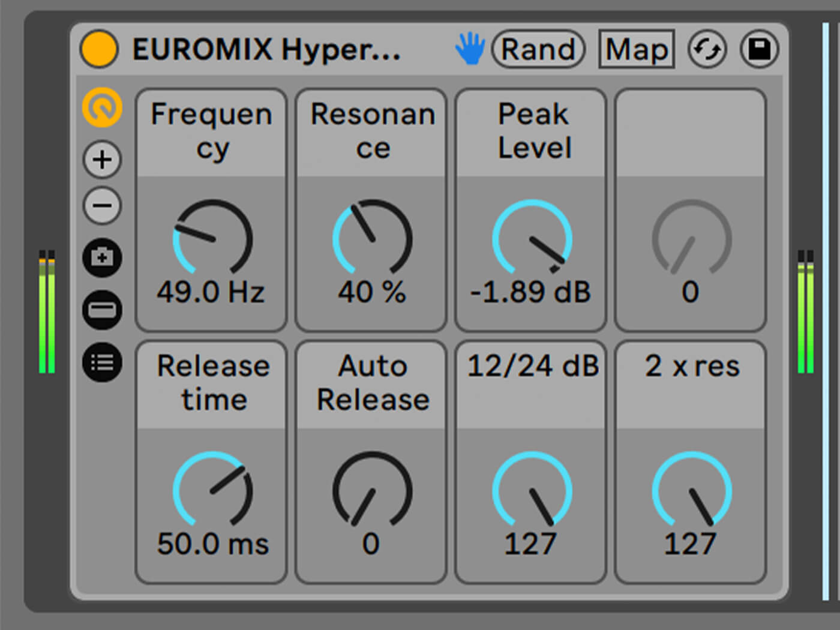Click the hot-swap rack preset icon

(x=706, y=49)
